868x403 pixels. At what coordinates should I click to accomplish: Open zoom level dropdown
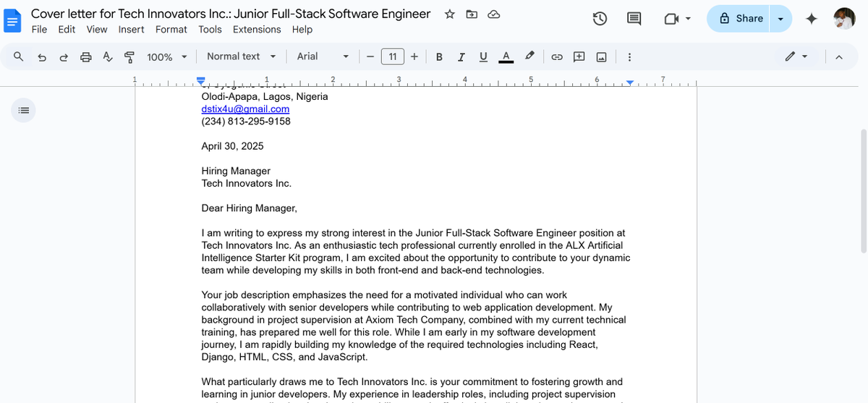(167, 56)
